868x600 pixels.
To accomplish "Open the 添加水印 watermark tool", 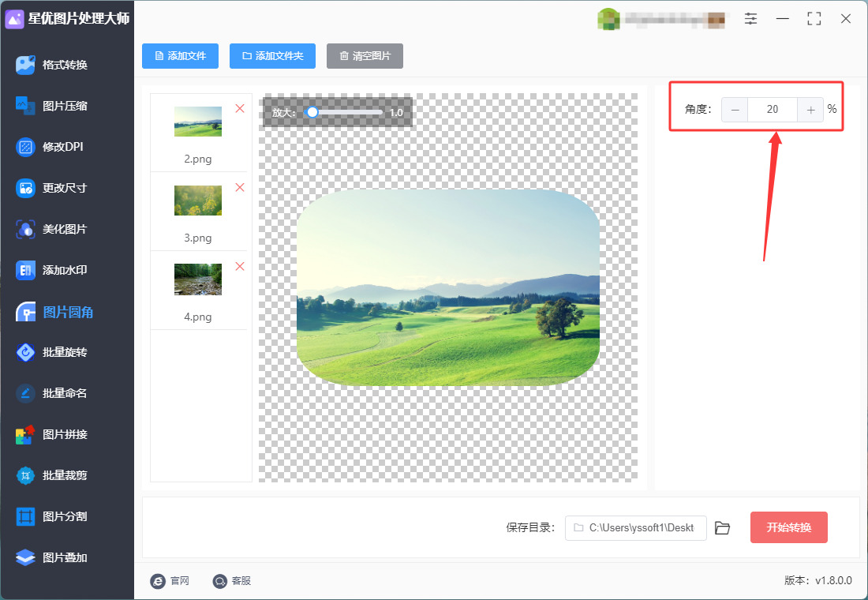I will (x=51, y=270).
